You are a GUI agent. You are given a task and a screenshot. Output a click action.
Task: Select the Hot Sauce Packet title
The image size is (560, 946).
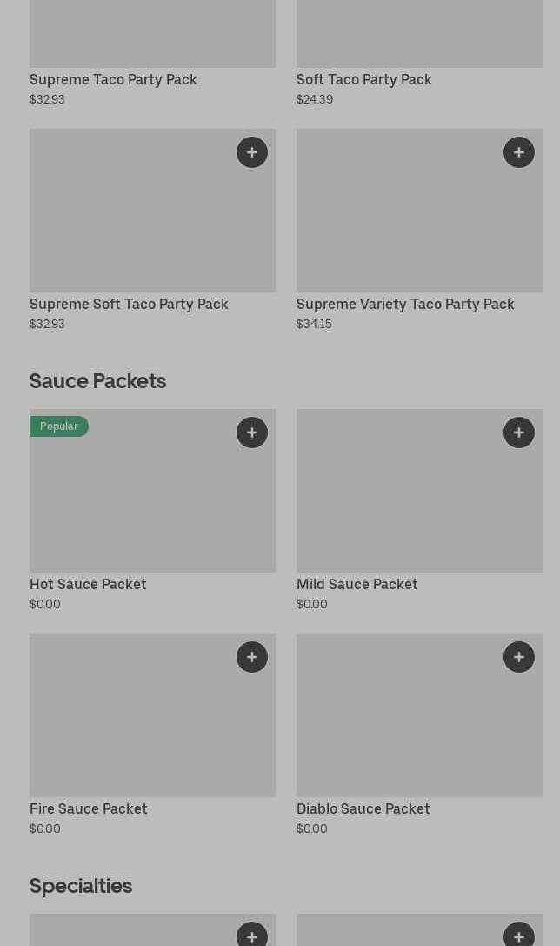[88, 585]
